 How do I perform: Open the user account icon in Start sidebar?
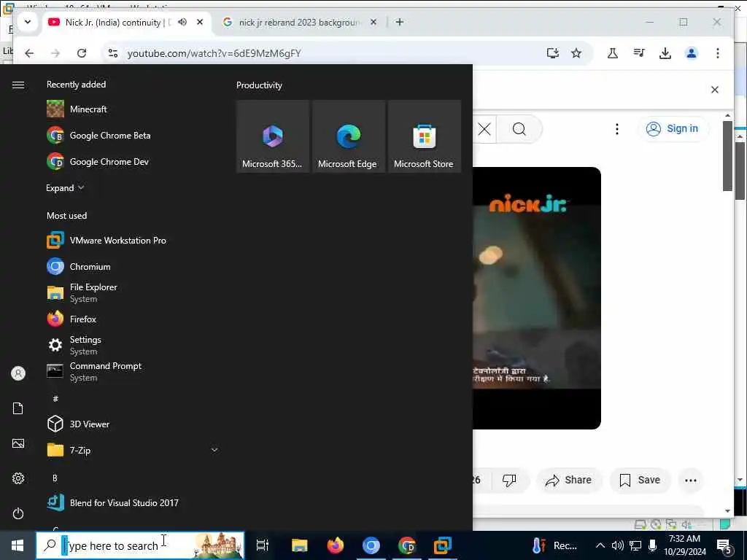18,373
